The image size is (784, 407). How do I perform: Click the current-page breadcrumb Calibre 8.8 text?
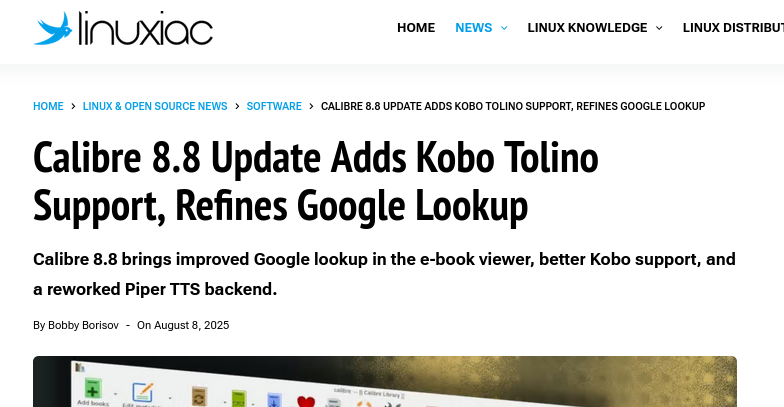pos(513,106)
